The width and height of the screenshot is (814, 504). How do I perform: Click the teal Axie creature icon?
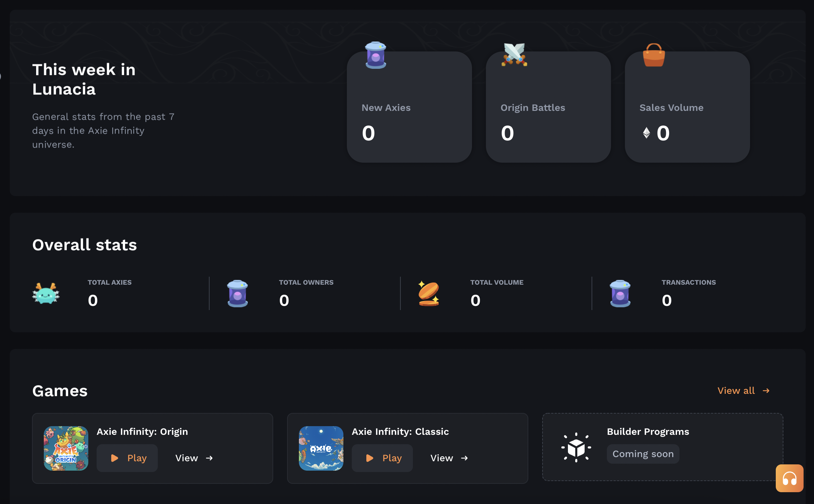click(46, 293)
